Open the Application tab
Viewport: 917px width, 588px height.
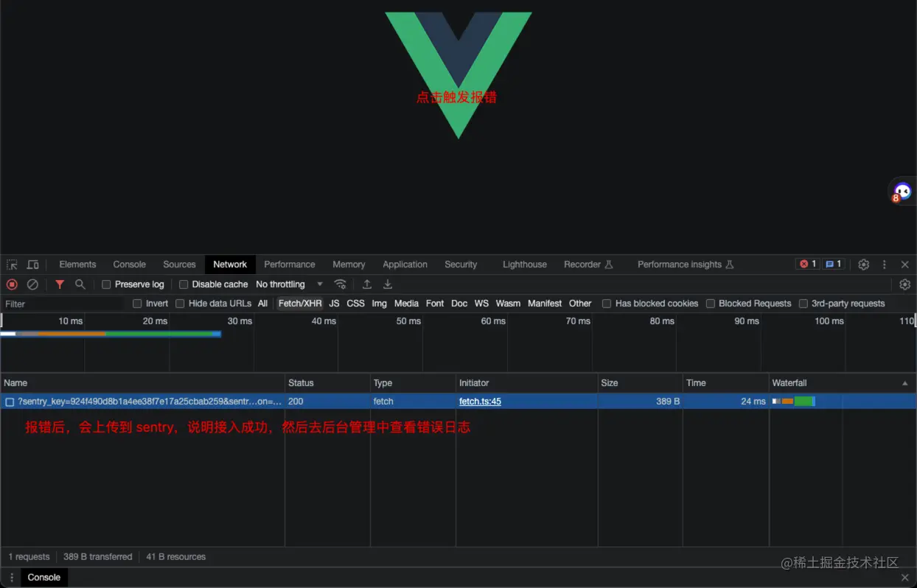(405, 265)
